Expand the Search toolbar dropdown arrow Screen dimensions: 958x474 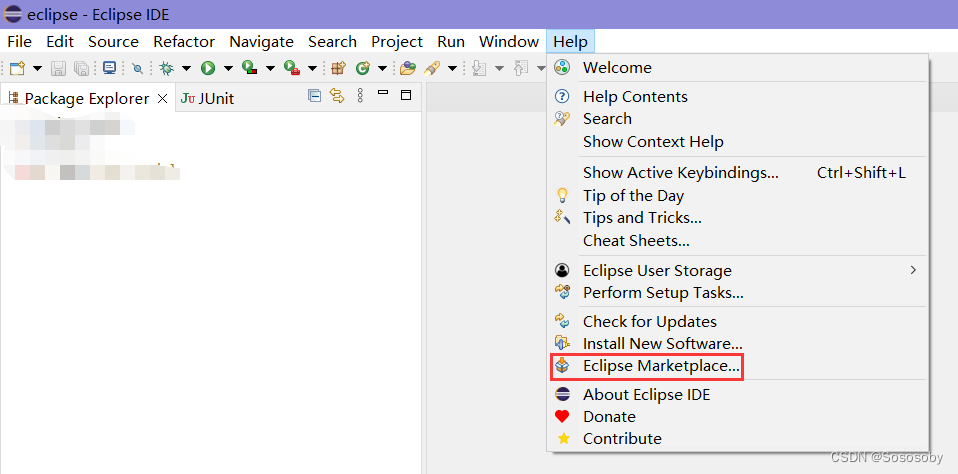pyautogui.click(x=453, y=68)
